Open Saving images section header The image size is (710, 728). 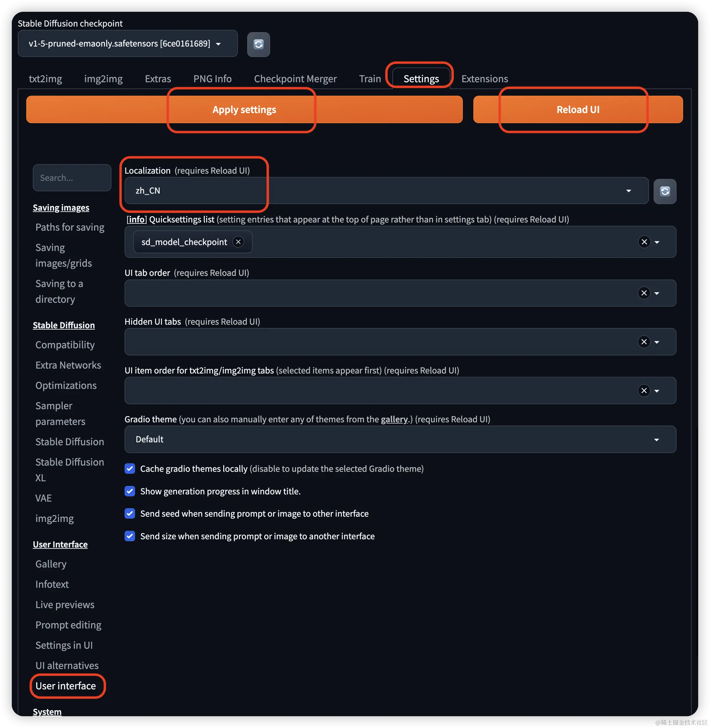pyautogui.click(x=61, y=208)
